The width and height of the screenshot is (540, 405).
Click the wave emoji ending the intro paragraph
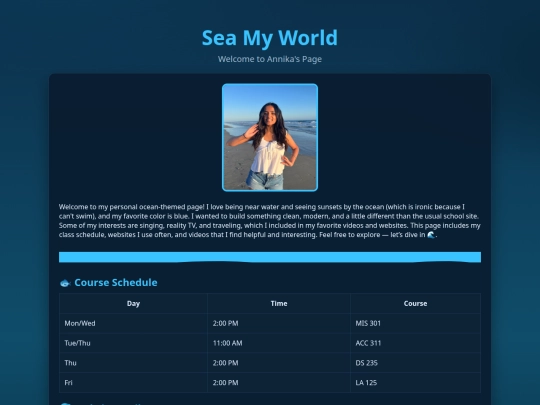pyautogui.click(x=431, y=235)
